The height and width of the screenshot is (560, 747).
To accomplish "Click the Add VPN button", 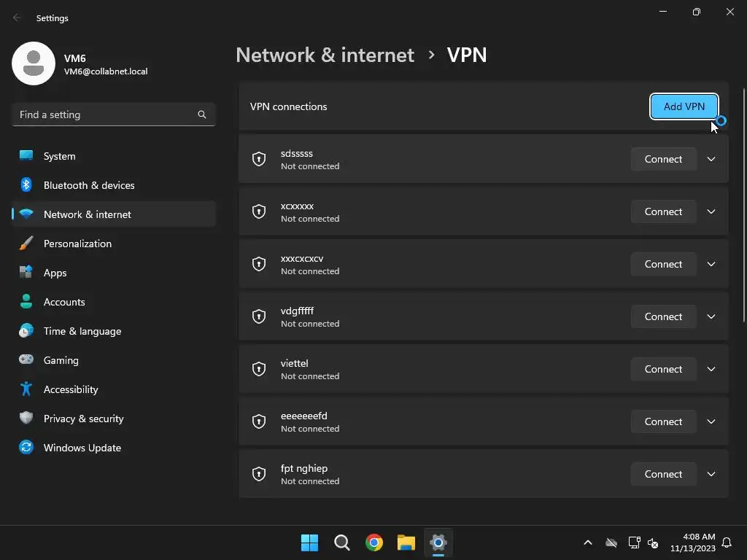I will 684,106.
